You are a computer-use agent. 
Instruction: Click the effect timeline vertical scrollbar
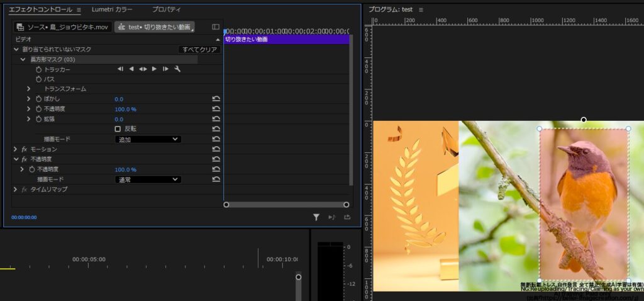tap(351, 110)
